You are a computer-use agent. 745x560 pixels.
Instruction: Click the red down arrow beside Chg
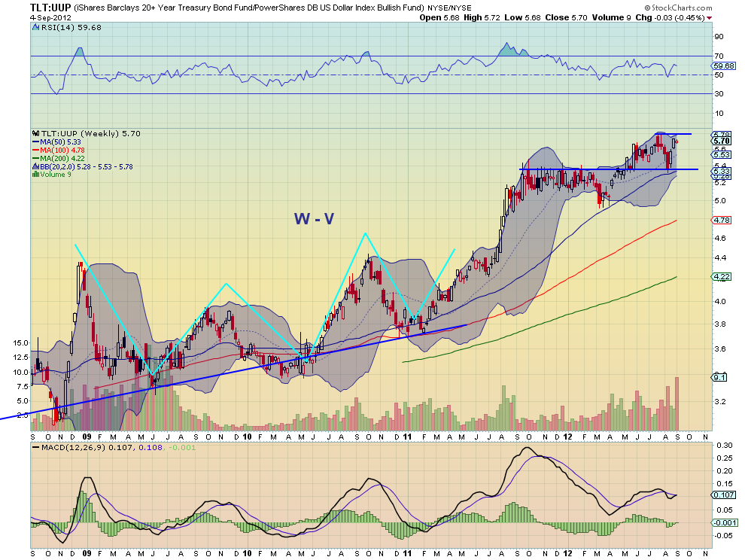coord(710,18)
